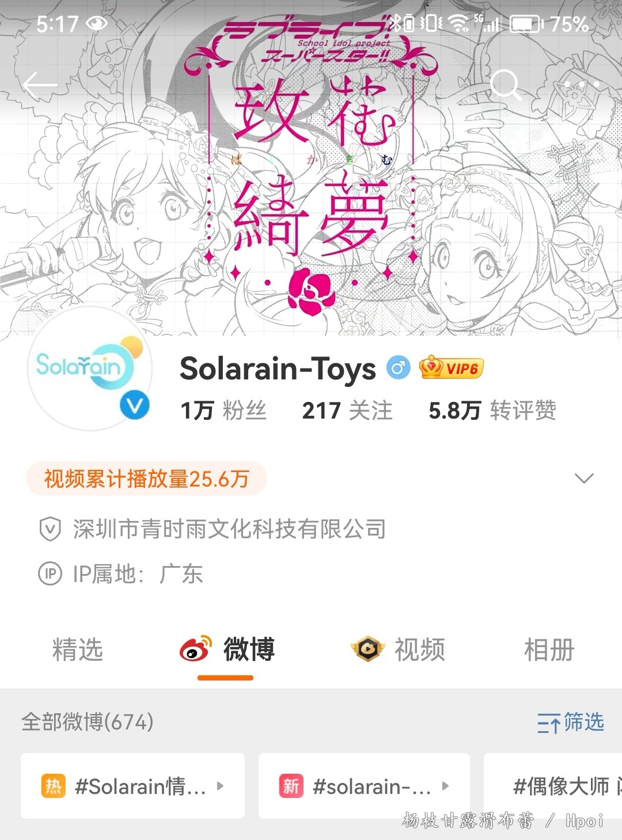622x840 pixels.
Task: Switch to the 相册 album tab
Action: coord(549,649)
